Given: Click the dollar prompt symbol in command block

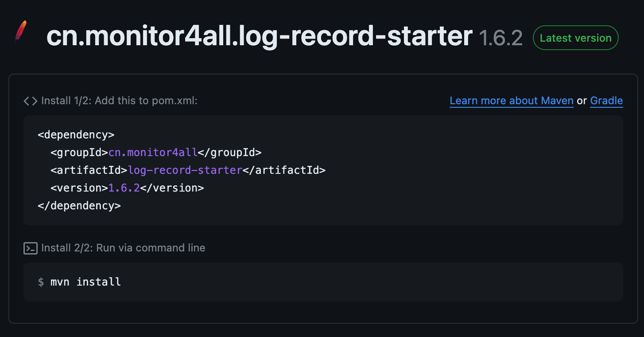Looking at the screenshot, I should tap(41, 282).
